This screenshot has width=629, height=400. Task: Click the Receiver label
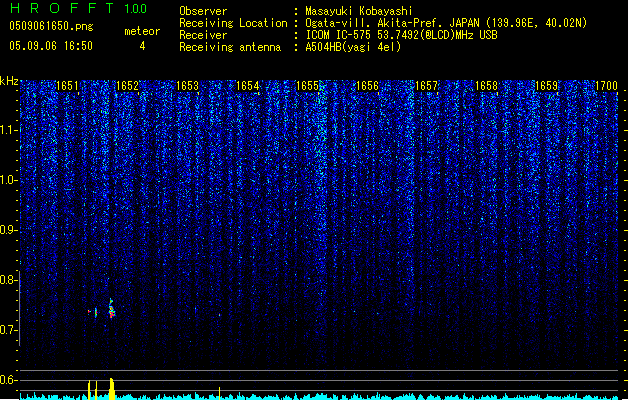[203, 35]
